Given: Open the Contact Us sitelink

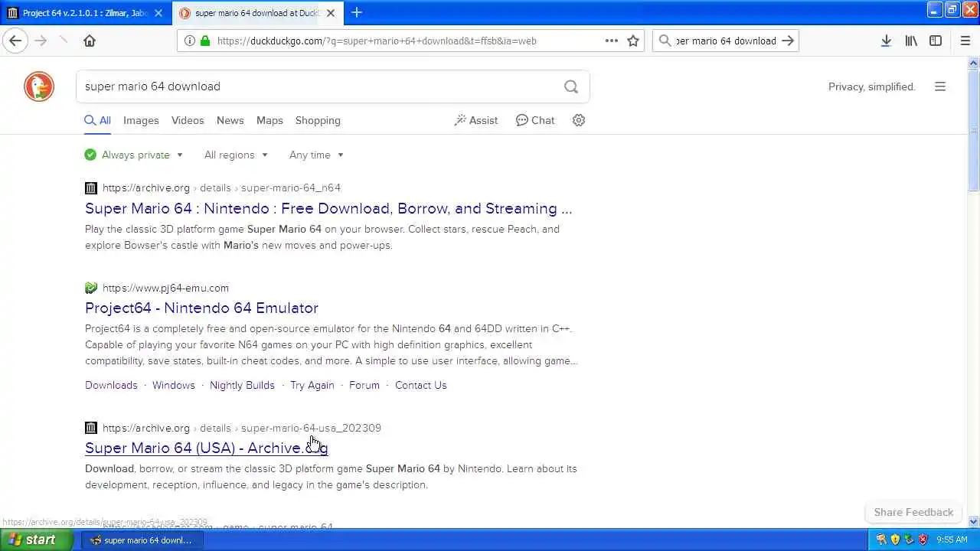Looking at the screenshot, I should tap(421, 385).
